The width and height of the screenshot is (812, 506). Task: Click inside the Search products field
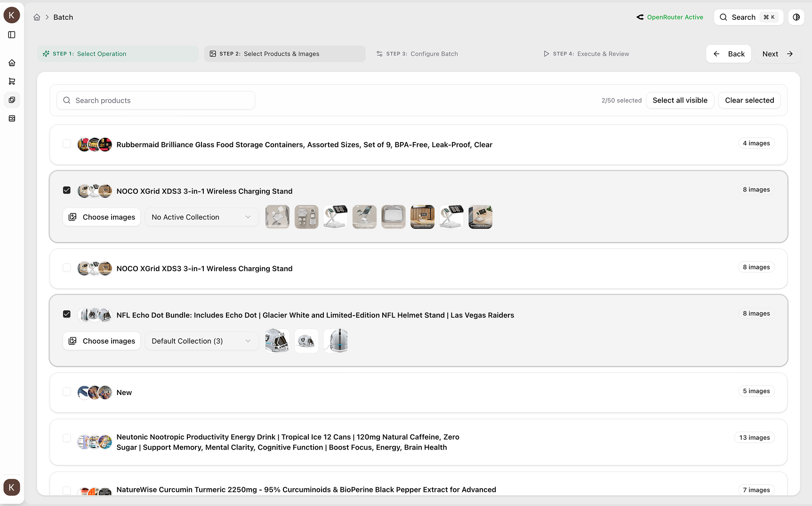(x=155, y=100)
